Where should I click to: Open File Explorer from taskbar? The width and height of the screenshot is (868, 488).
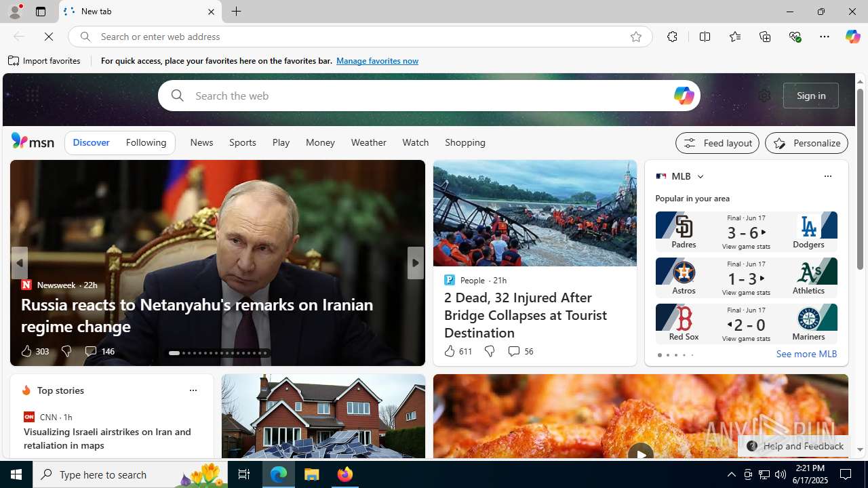tap(312, 474)
